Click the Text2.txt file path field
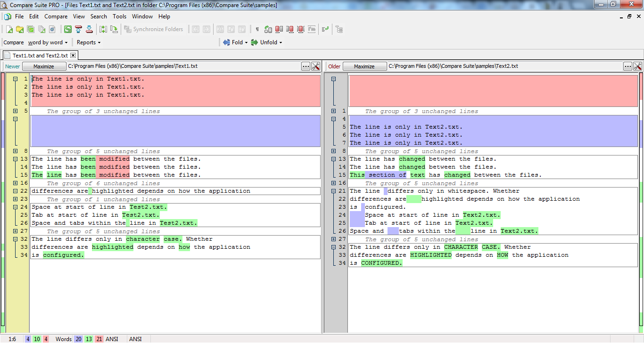The height and width of the screenshot is (343, 644). pyautogui.click(x=504, y=66)
